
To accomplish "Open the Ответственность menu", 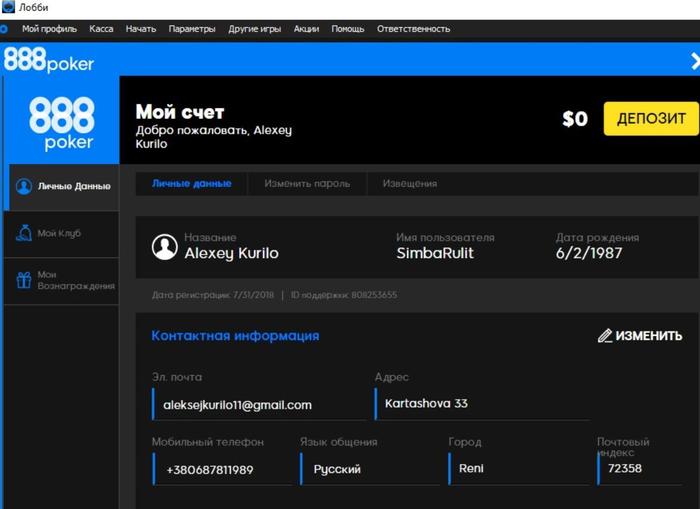I will pos(413,29).
